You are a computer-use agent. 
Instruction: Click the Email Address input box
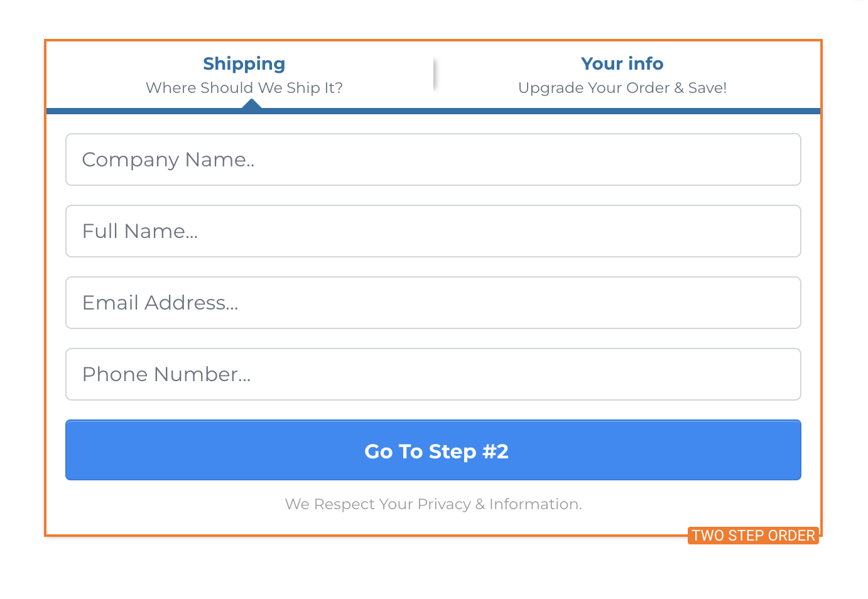[x=433, y=303]
